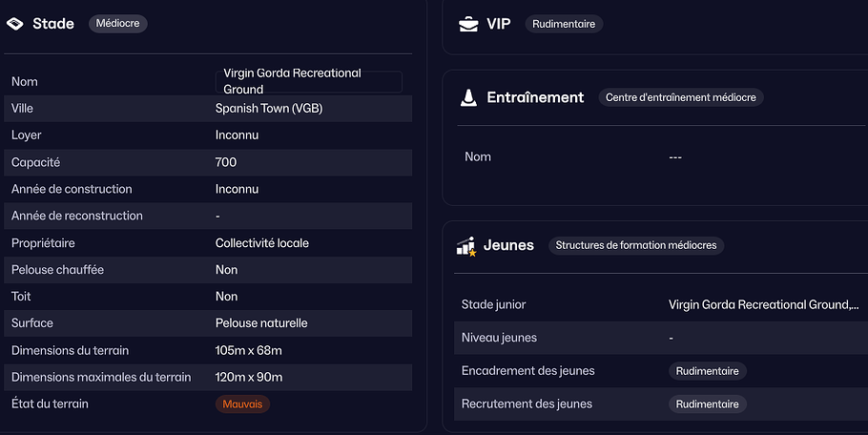The width and height of the screenshot is (868, 435).
Task: Click the VIP briefcase icon
Action: [468, 24]
